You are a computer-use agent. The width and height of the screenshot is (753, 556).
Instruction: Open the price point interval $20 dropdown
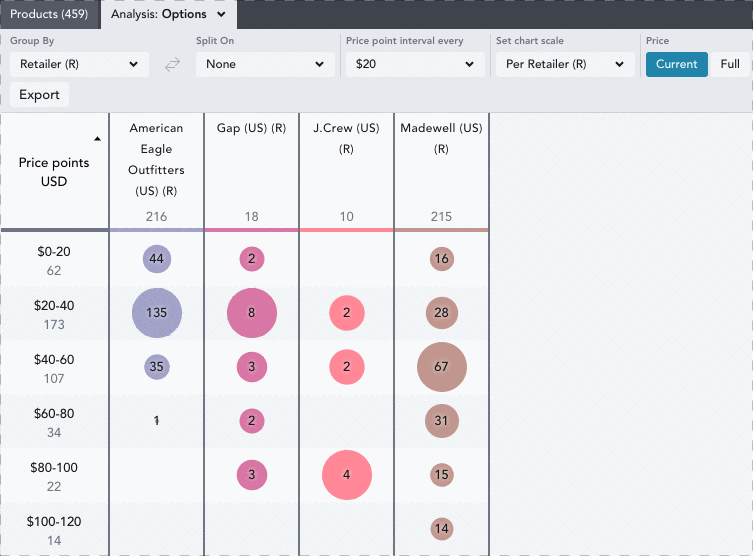pyautogui.click(x=415, y=64)
